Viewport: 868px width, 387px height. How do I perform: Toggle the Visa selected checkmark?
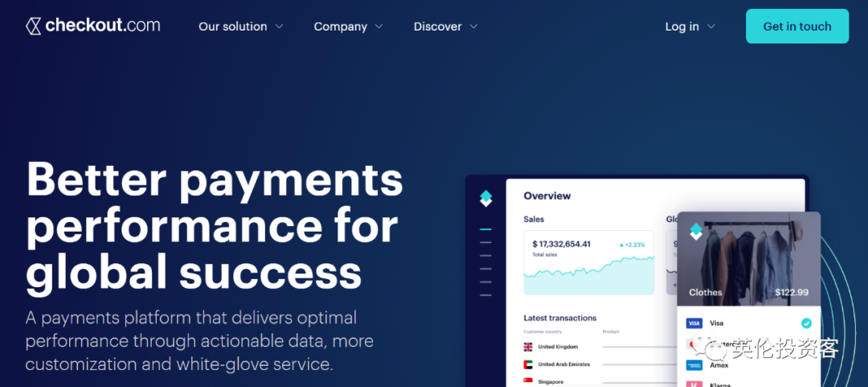tap(807, 323)
